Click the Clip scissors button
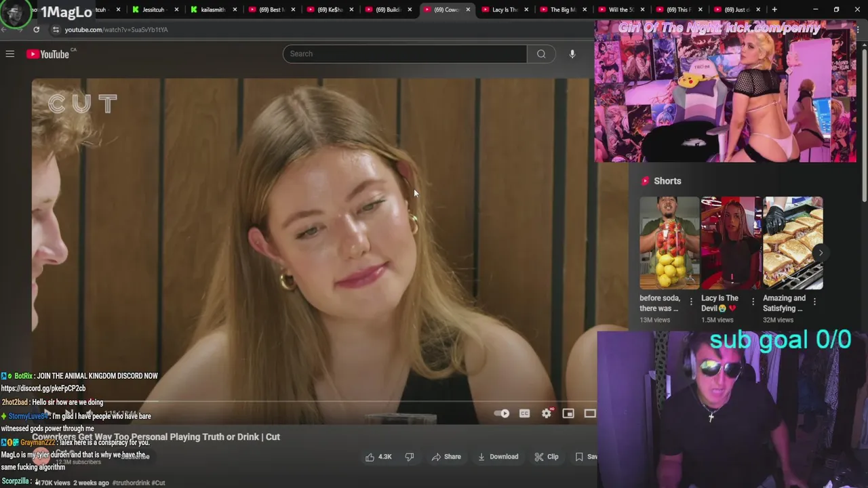The image size is (868, 488). point(547,457)
